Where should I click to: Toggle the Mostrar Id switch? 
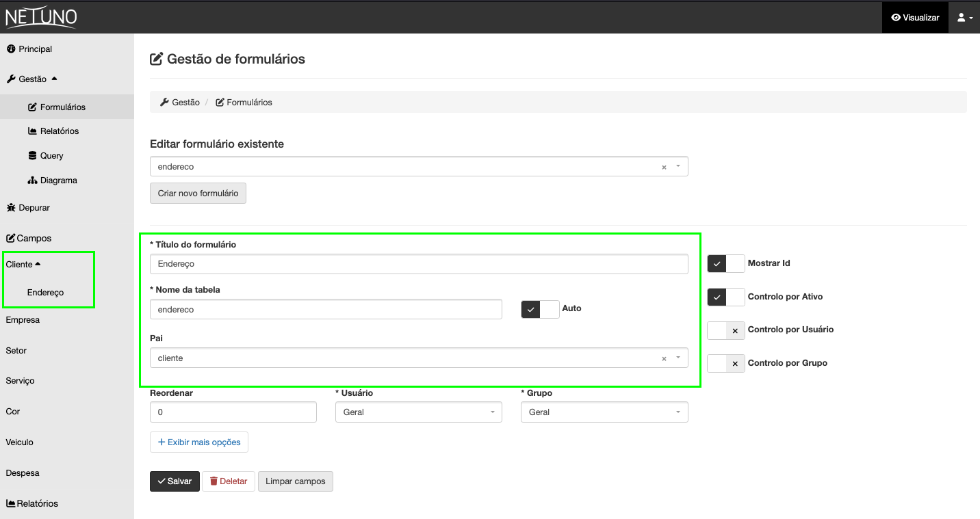(x=725, y=263)
